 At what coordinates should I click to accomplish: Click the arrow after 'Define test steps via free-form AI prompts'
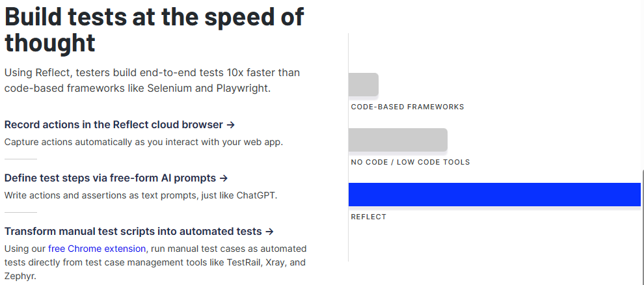tap(223, 178)
